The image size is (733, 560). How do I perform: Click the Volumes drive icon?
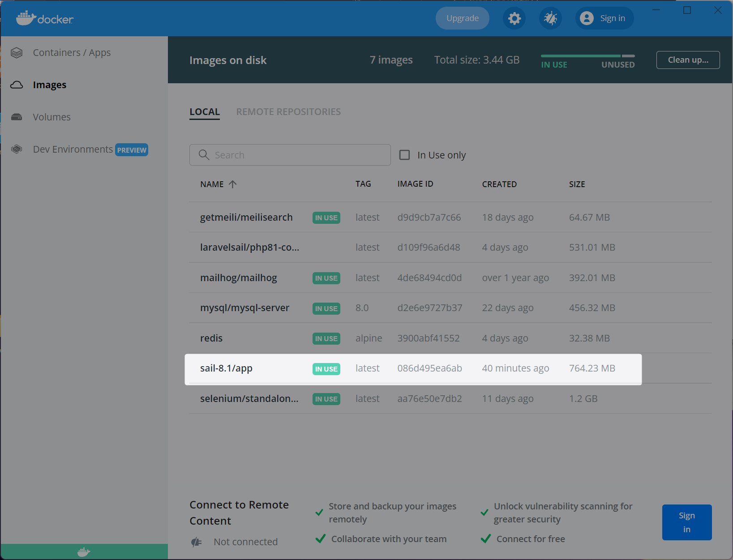coord(17,117)
